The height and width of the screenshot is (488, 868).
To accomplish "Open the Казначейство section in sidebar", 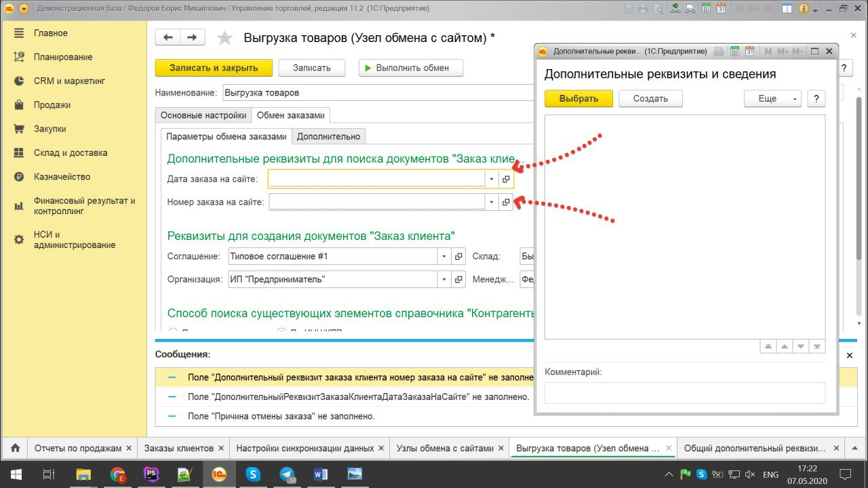I will click(x=62, y=177).
